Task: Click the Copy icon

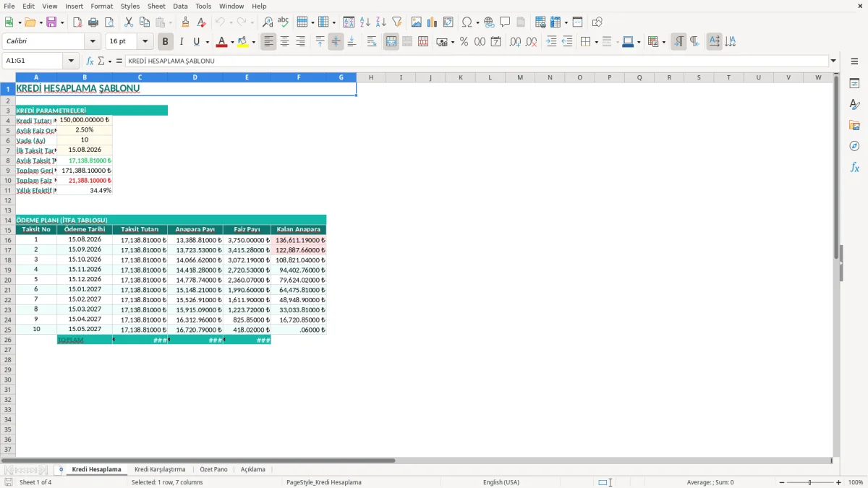Action: tap(144, 22)
